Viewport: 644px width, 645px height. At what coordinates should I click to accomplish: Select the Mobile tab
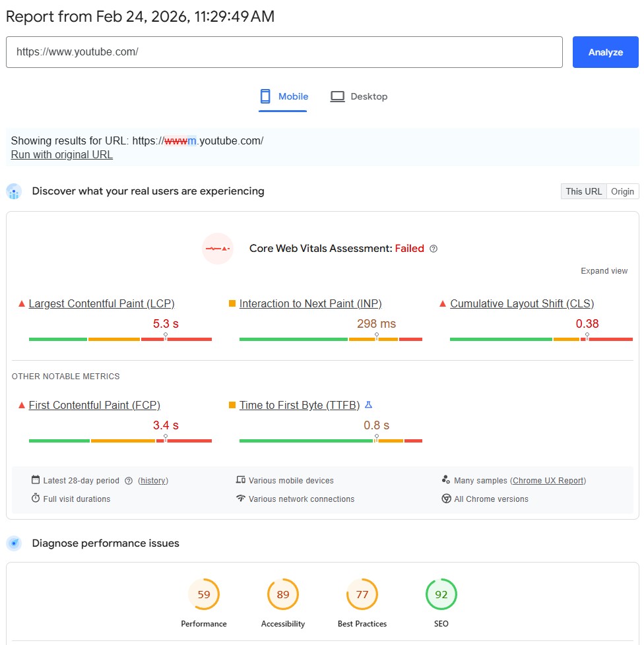point(284,96)
